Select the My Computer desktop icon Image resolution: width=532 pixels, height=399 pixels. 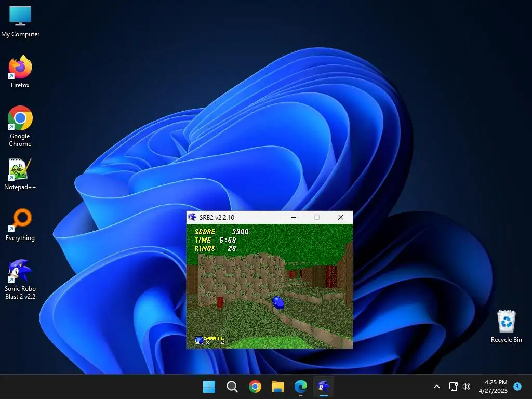point(20,21)
